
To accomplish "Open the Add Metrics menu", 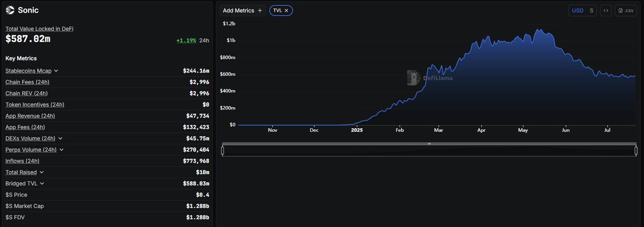I will point(242,11).
